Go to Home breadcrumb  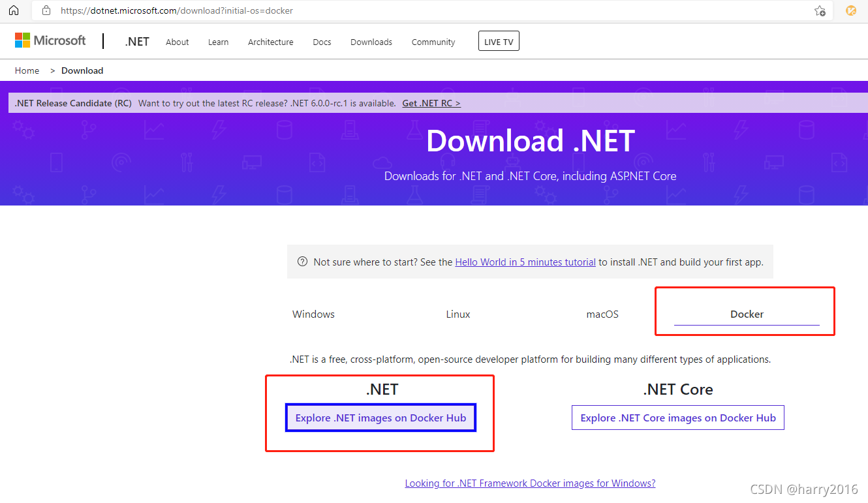(x=27, y=70)
